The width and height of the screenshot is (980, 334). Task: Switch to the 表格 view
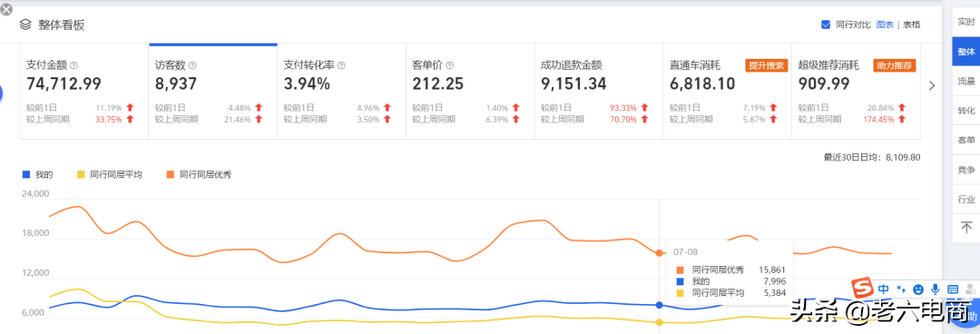click(x=912, y=25)
